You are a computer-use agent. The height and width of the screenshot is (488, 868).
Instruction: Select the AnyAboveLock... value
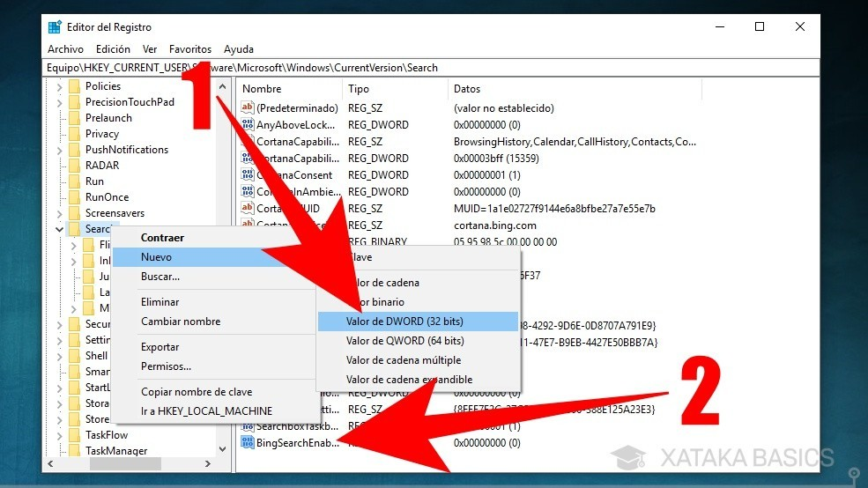pyautogui.click(x=295, y=124)
